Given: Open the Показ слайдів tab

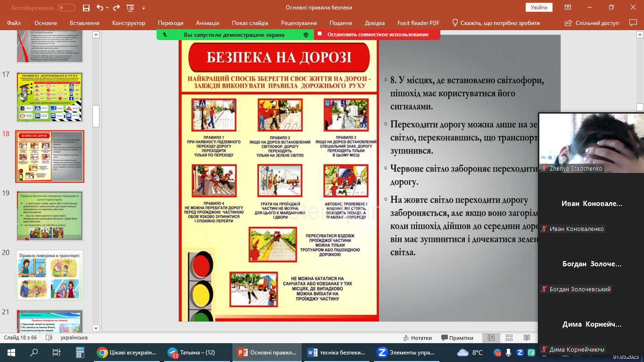Looking at the screenshot, I should click(250, 23).
